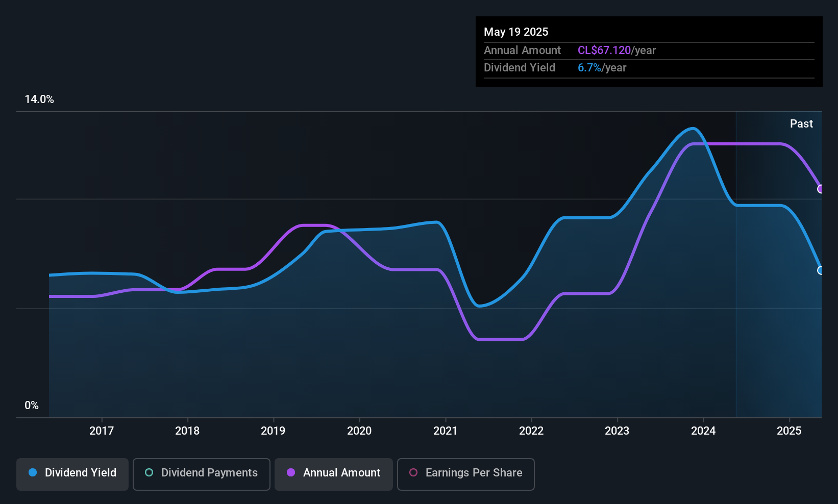Click the blue Dividend Yield endpoint marker

(821, 270)
